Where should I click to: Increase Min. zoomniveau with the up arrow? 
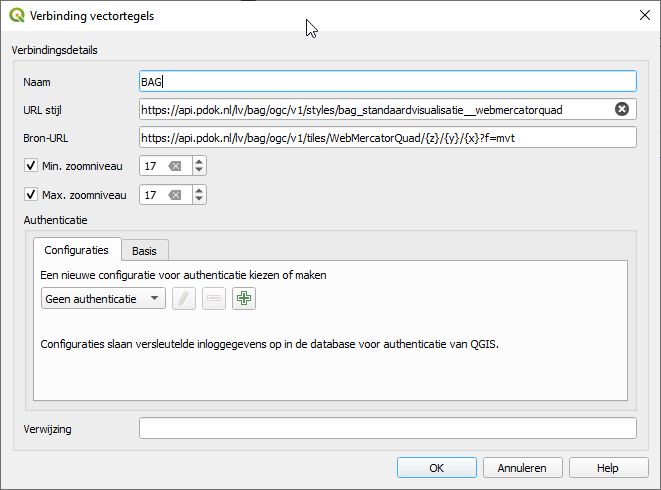pyautogui.click(x=199, y=161)
